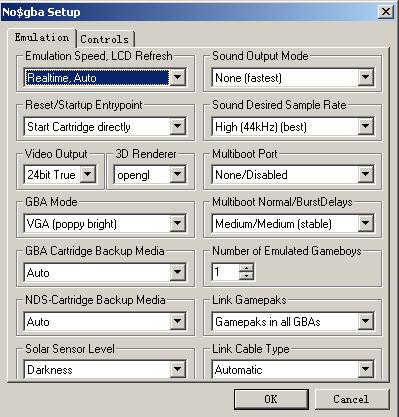The width and height of the screenshot is (399, 417).
Task: Confirm settings with the OK button
Action: pos(271,399)
